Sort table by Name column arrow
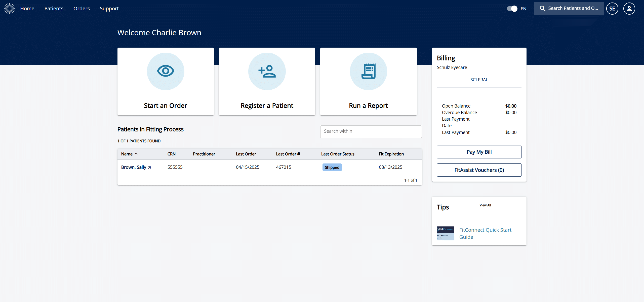This screenshot has width=644, height=302. [x=136, y=154]
